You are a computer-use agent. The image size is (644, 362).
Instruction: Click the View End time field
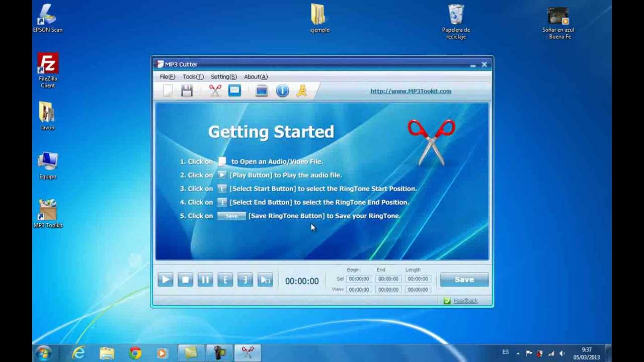click(x=388, y=290)
